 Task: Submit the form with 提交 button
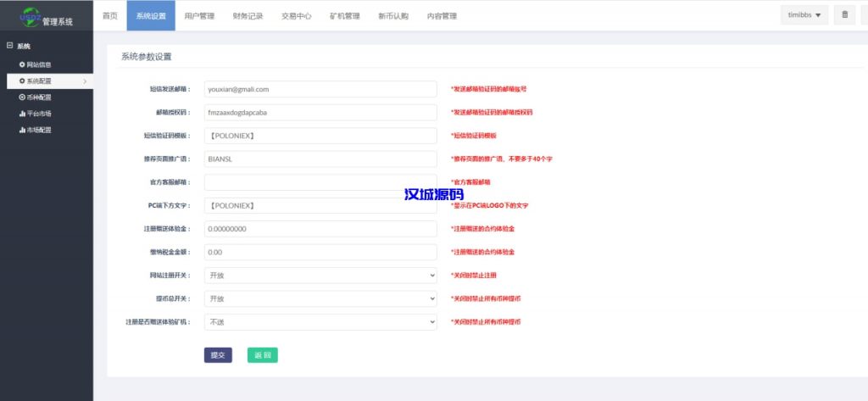218,355
